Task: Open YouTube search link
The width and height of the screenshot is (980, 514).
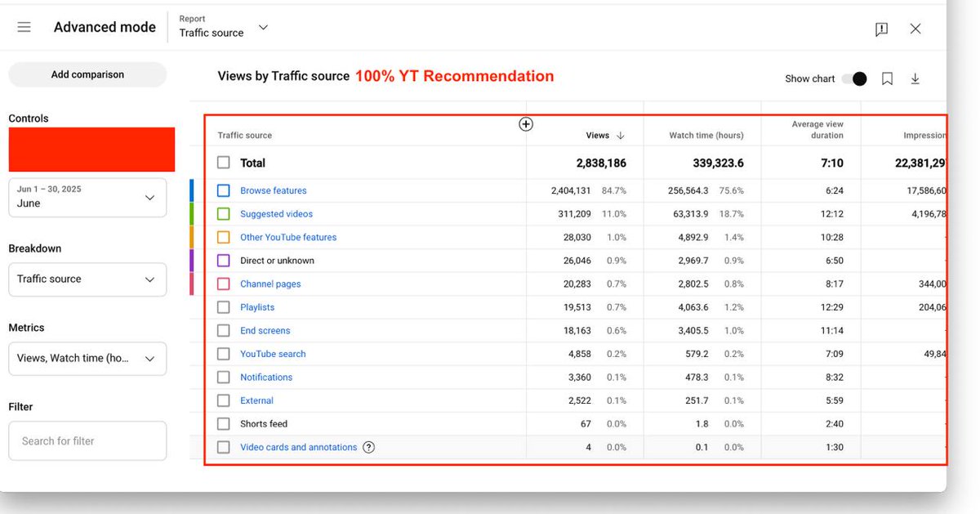Action: (273, 354)
